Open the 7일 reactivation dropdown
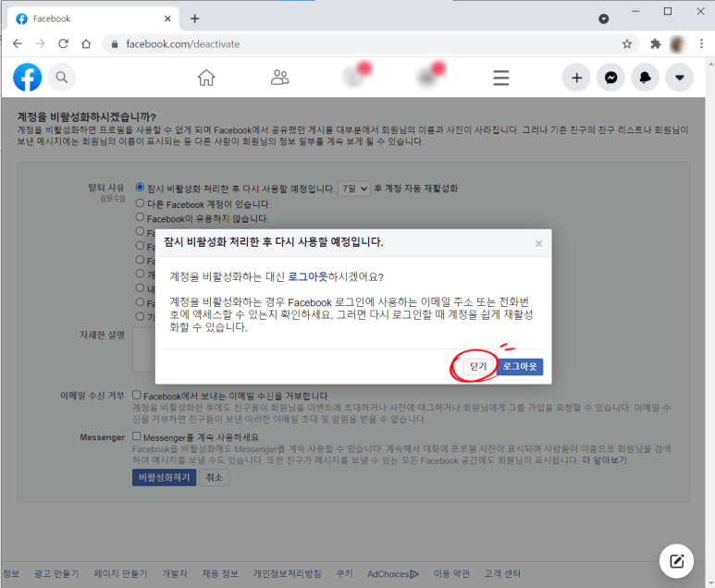The height and width of the screenshot is (588, 715). [354, 189]
